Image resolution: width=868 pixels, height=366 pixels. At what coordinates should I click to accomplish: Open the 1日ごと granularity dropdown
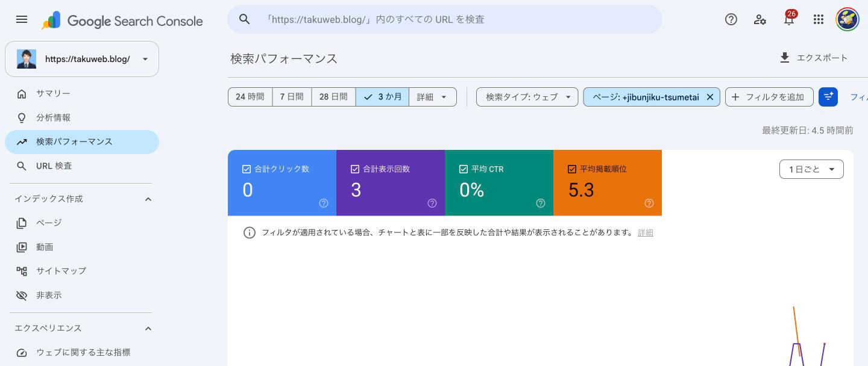coord(811,169)
